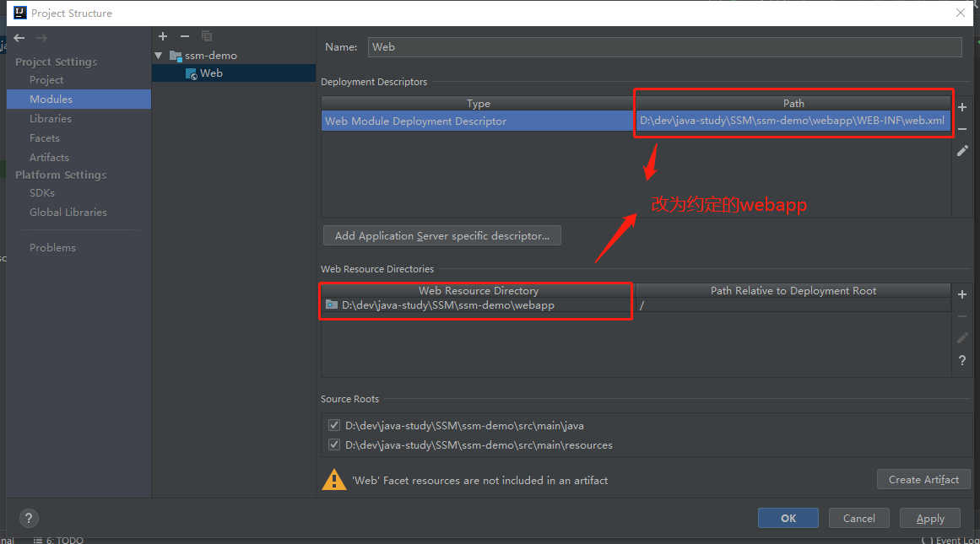
Task: Click the Create Artifact button
Action: [923, 480]
